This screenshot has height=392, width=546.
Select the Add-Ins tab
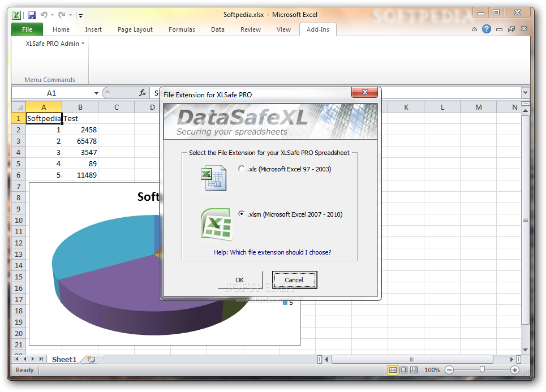click(x=317, y=29)
